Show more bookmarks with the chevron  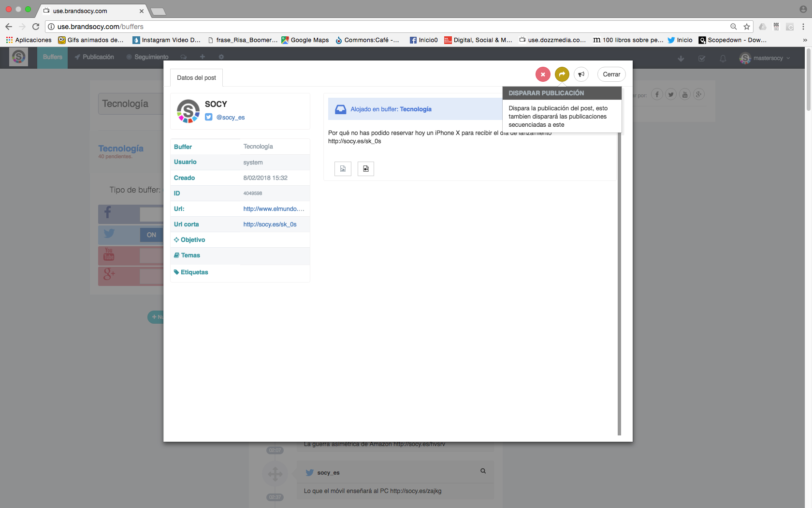coord(805,40)
